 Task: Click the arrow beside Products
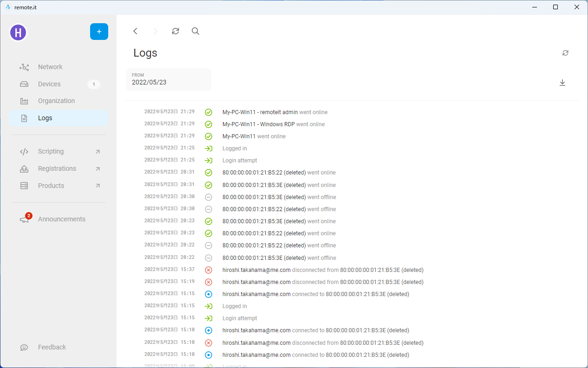[98, 186]
